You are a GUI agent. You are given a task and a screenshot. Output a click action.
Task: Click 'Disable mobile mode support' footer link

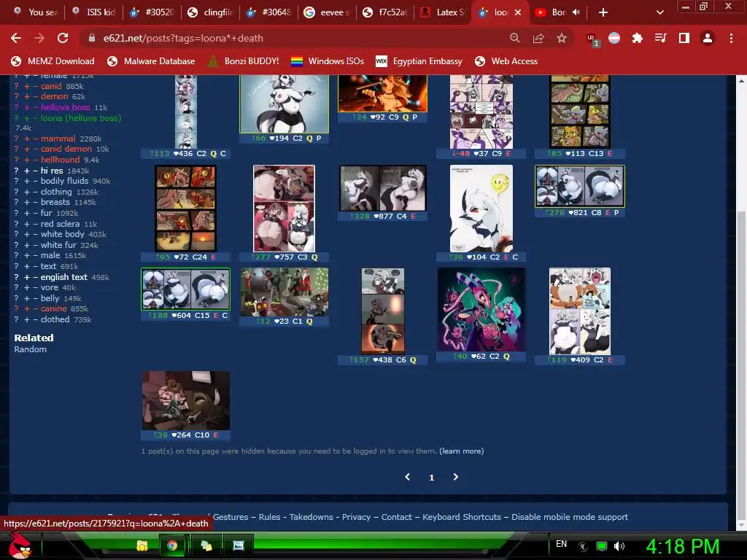coord(570,517)
